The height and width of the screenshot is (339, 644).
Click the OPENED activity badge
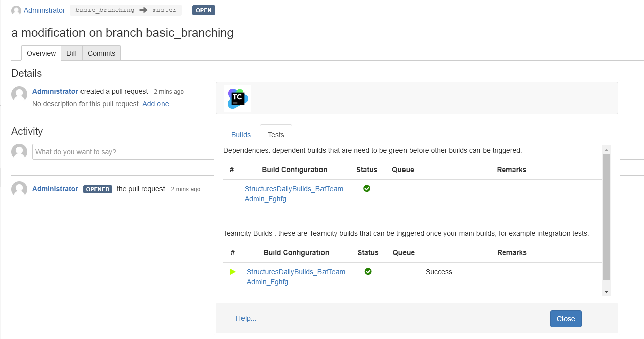pyautogui.click(x=98, y=189)
